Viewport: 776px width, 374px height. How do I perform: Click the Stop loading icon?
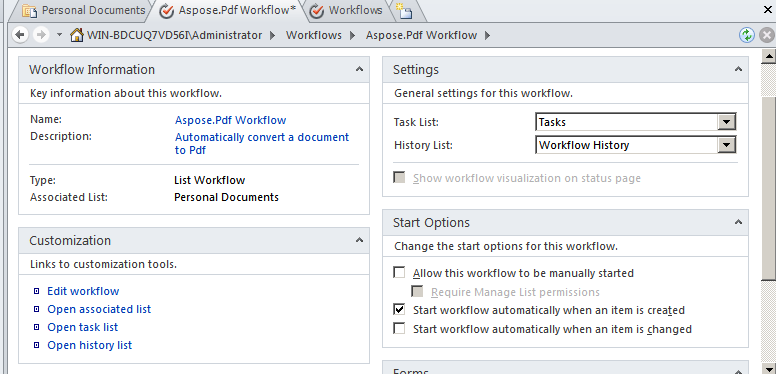[x=766, y=35]
